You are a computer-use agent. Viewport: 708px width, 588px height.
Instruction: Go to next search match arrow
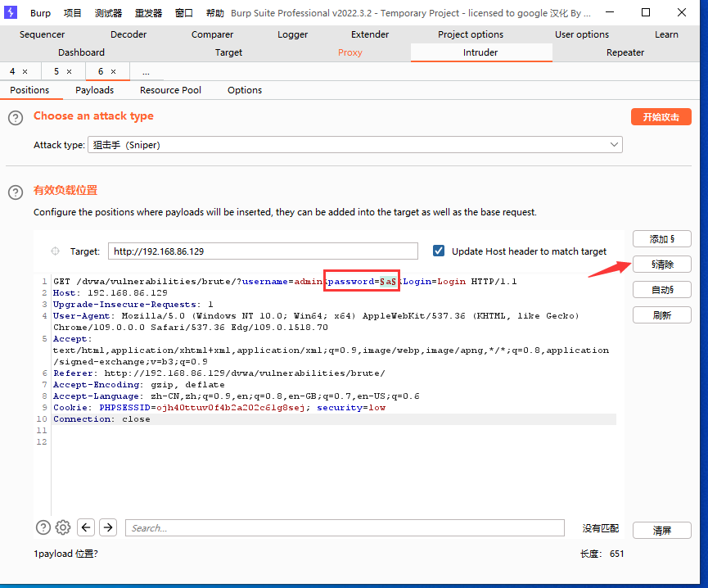[x=108, y=527]
